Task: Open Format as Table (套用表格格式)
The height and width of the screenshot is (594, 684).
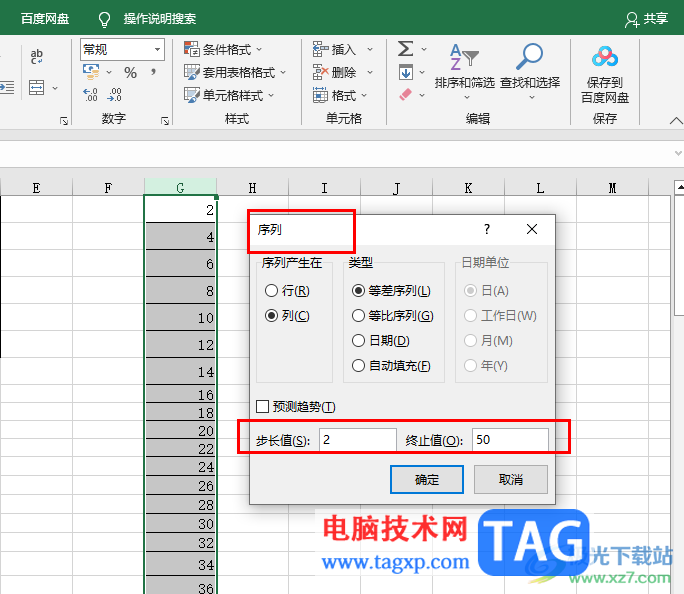Action: pyautogui.click(x=235, y=72)
